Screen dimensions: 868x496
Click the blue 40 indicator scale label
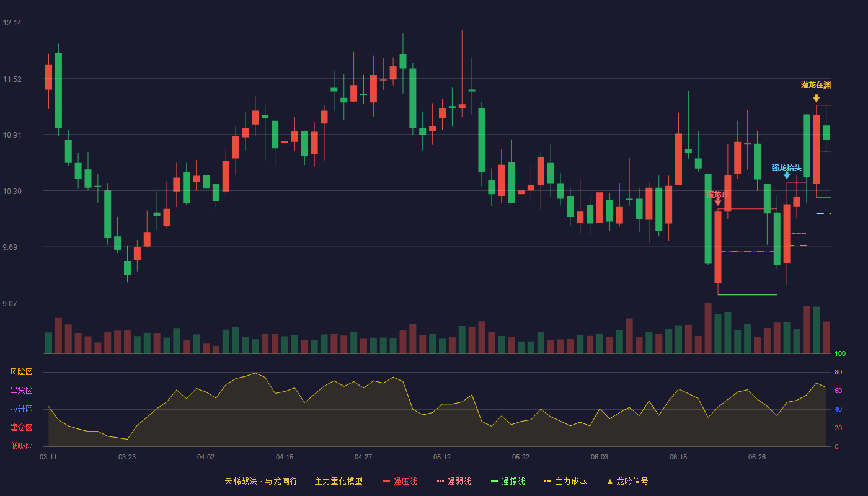point(838,409)
